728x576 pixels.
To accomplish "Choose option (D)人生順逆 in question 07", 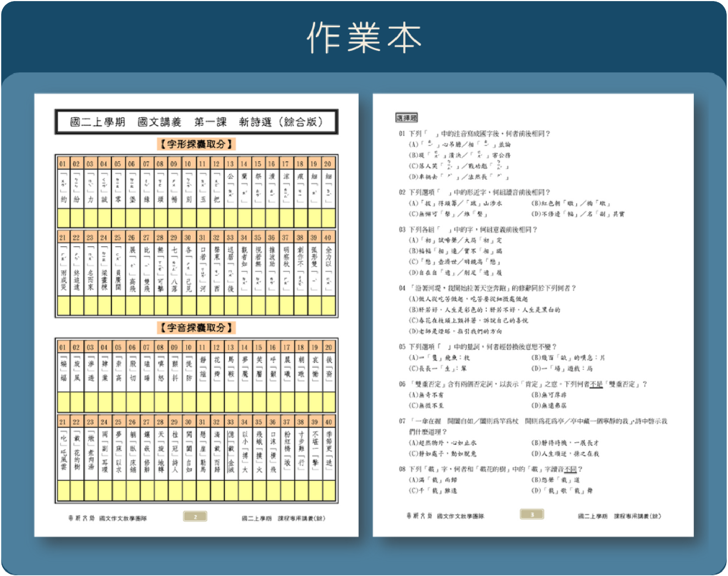I will 565,453.
